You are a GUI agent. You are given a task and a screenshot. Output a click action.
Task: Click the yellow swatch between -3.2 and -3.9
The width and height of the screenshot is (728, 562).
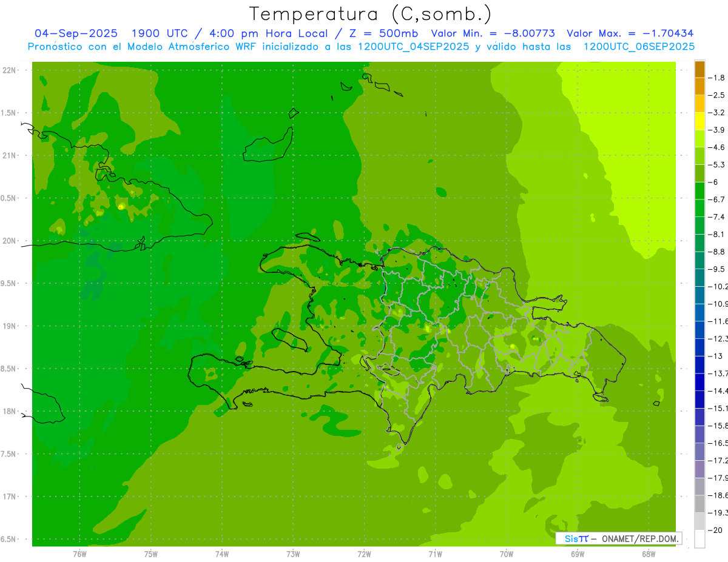(699, 121)
